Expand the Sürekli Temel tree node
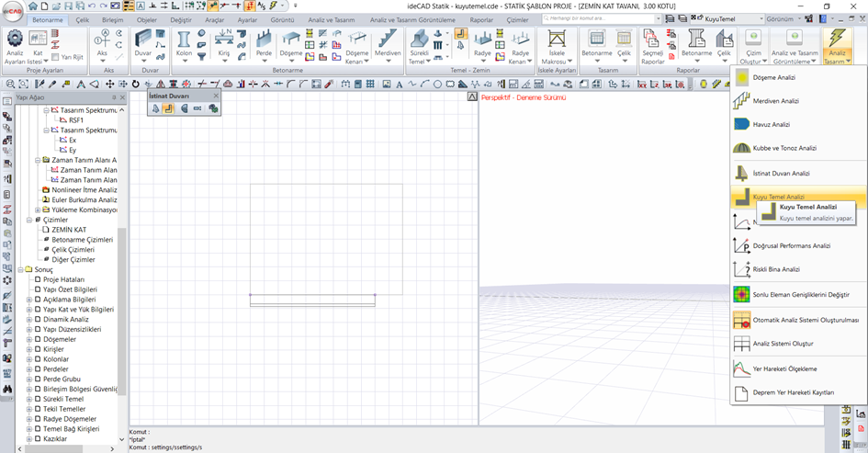868x453 pixels. click(29, 400)
